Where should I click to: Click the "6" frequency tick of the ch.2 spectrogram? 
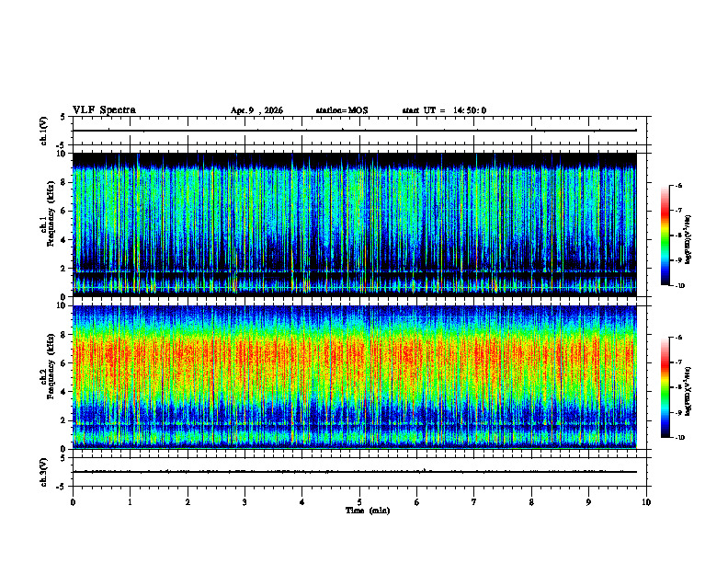tap(64, 363)
